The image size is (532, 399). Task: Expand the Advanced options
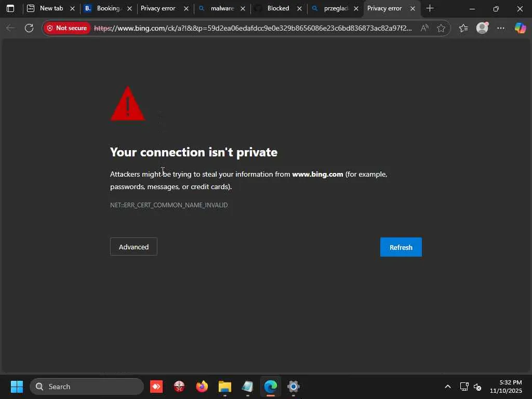click(134, 247)
